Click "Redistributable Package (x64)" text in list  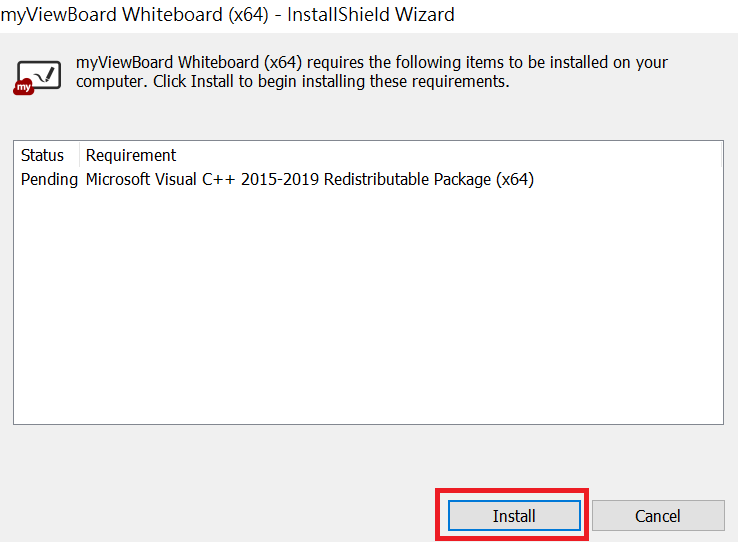[x=429, y=180]
